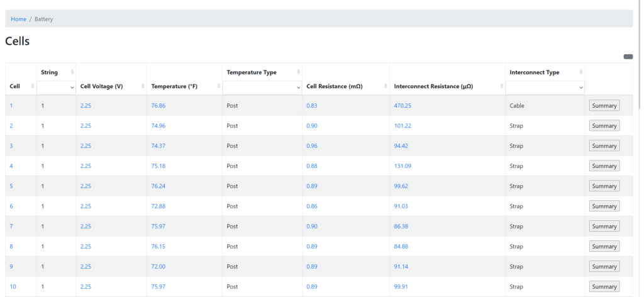
Task: Open cell 7 link
Action: (11, 227)
